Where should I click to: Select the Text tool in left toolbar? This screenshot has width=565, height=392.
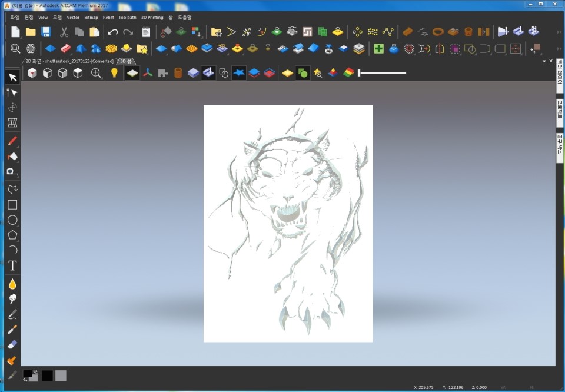[x=12, y=265]
